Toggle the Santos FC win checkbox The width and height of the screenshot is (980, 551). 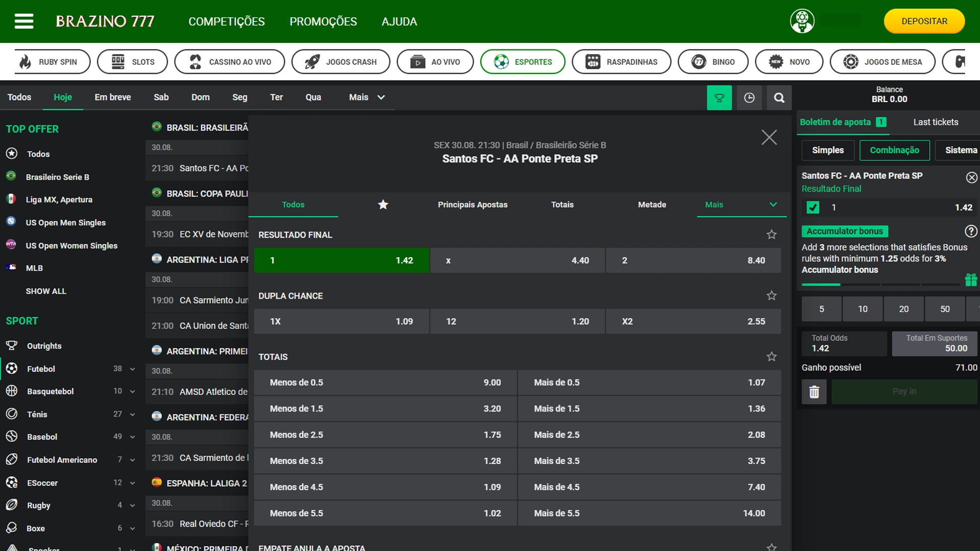[813, 207]
